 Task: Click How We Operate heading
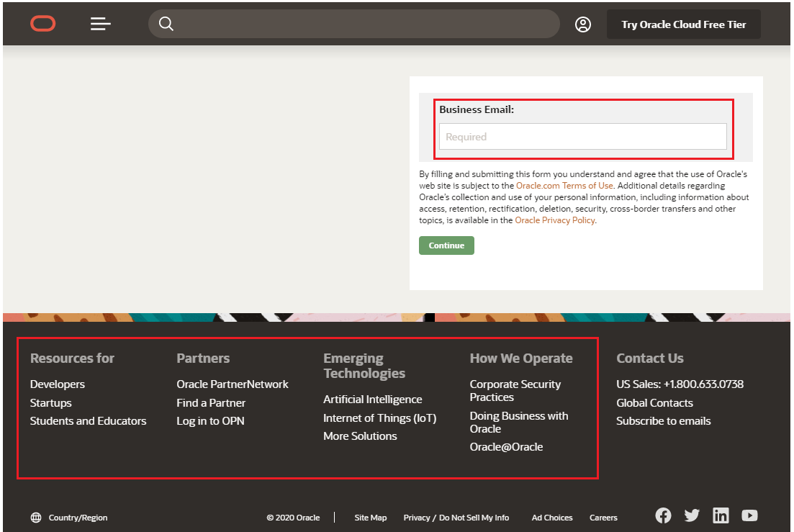(x=521, y=359)
